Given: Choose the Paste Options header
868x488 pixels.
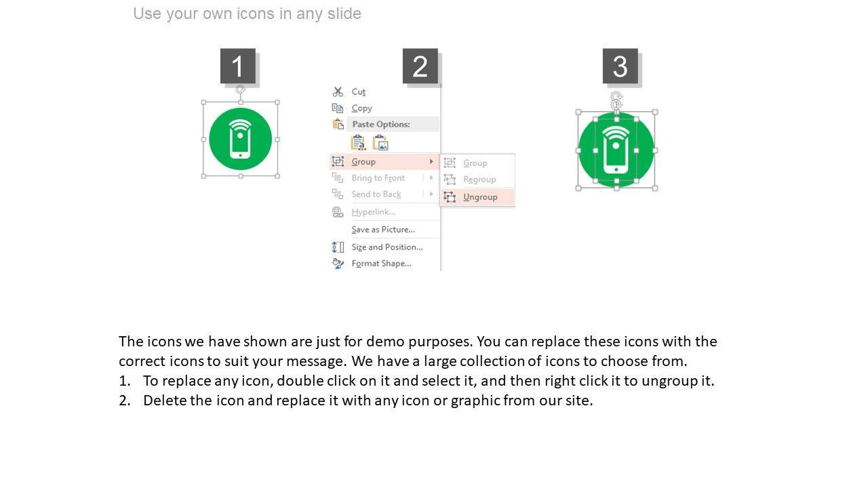Looking at the screenshot, I should [381, 125].
